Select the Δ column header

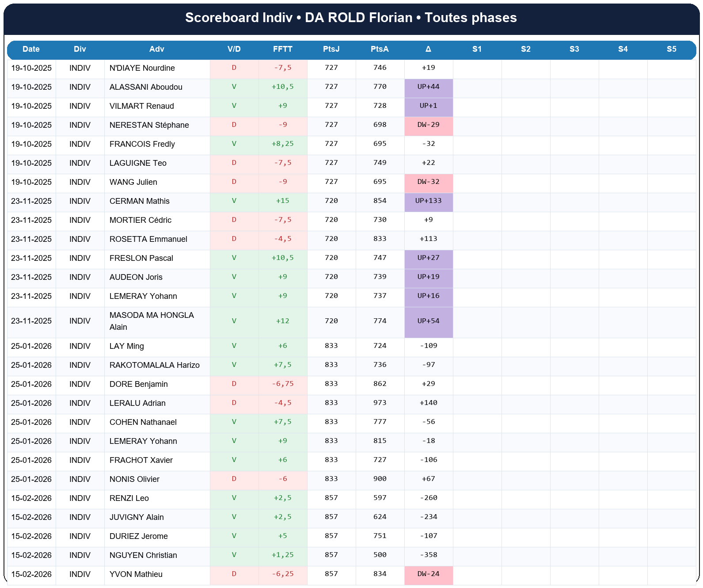point(428,49)
